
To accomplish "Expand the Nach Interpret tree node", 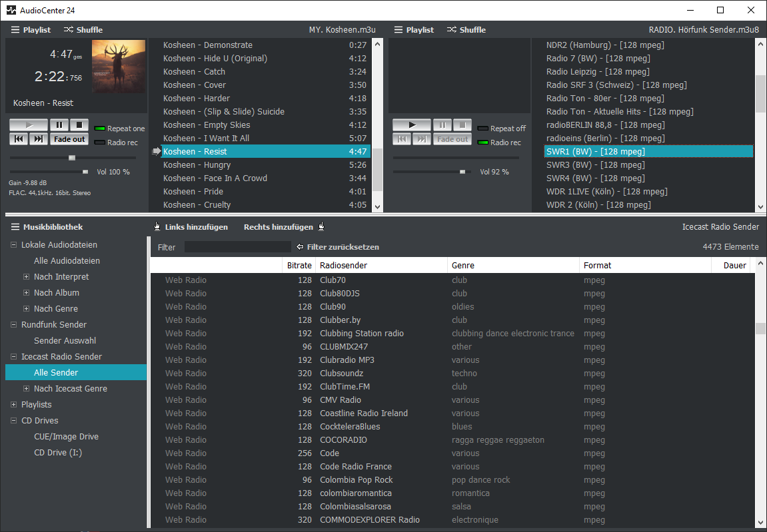I will pos(27,276).
